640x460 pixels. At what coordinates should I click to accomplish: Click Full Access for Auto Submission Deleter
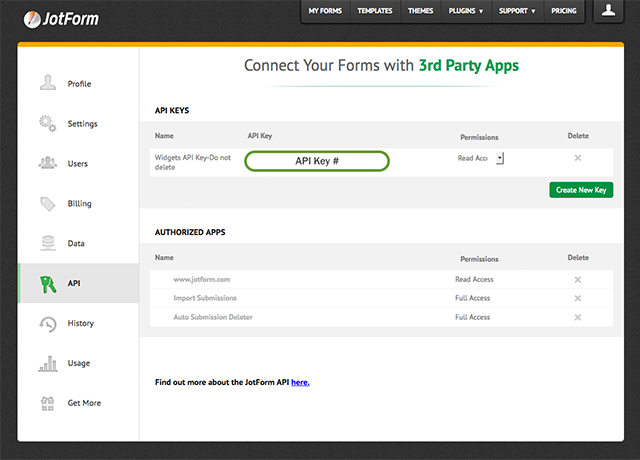(473, 317)
